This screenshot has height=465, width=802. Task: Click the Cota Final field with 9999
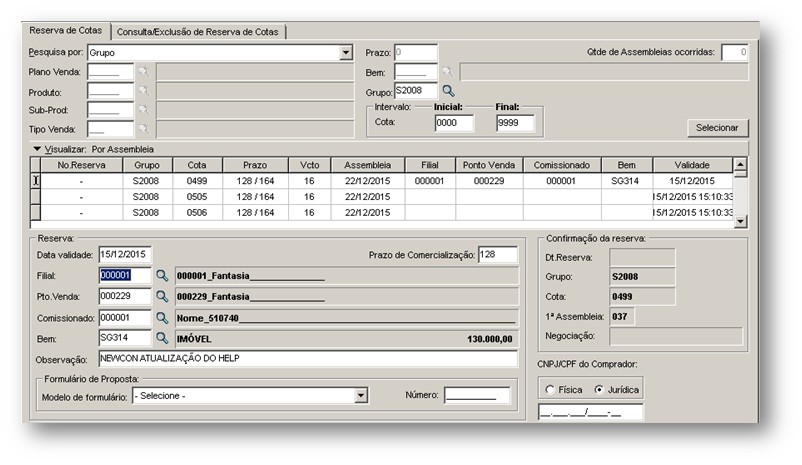click(x=515, y=123)
